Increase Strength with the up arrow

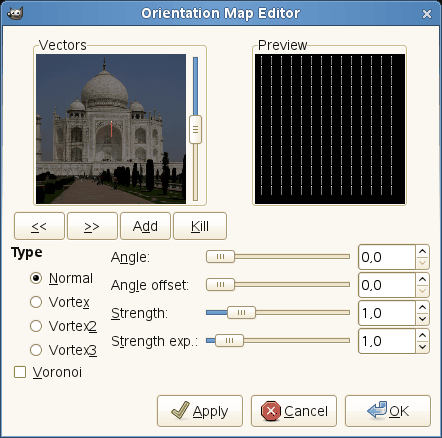coord(422,307)
